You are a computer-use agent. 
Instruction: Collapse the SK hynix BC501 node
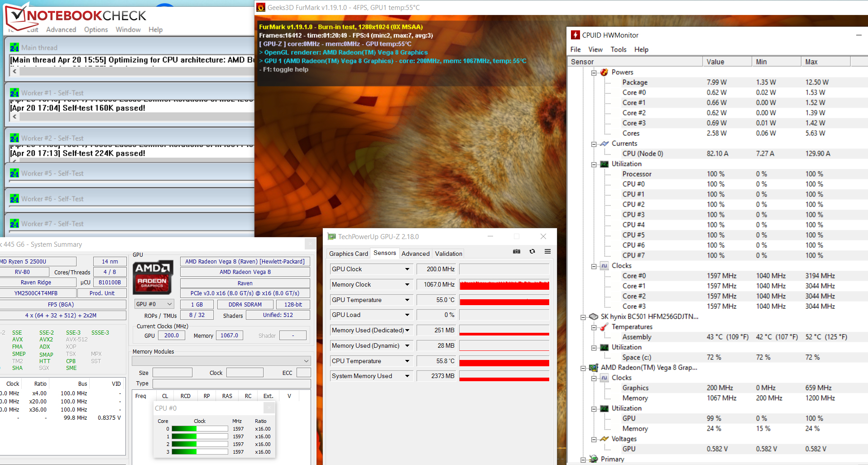coord(583,317)
